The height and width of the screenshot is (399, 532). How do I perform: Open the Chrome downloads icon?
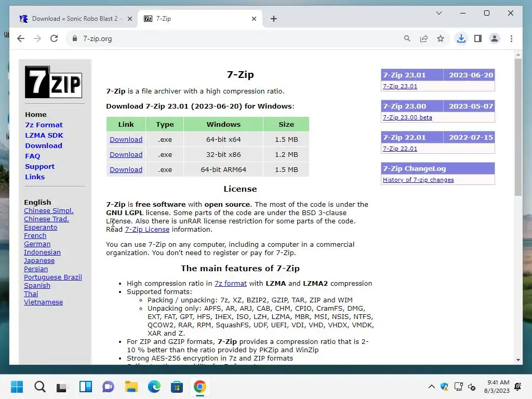[x=461, y=38]
